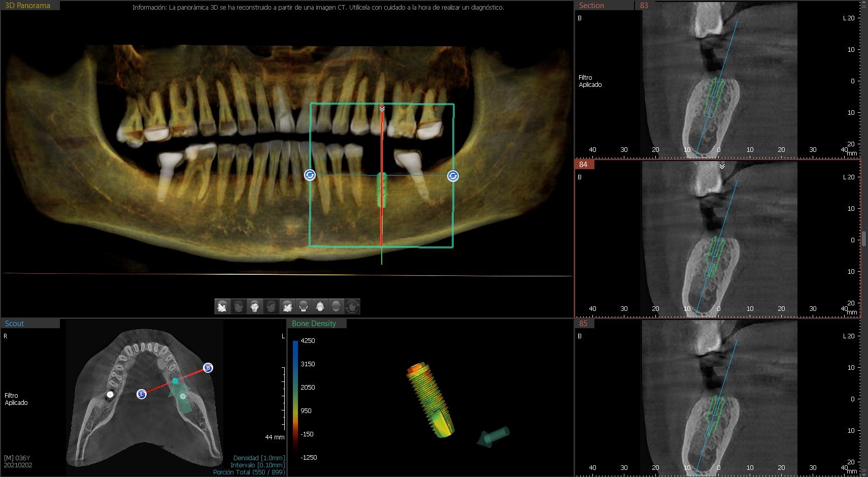
Task: Click the bone density color scale bar
Action: point(295,399)
